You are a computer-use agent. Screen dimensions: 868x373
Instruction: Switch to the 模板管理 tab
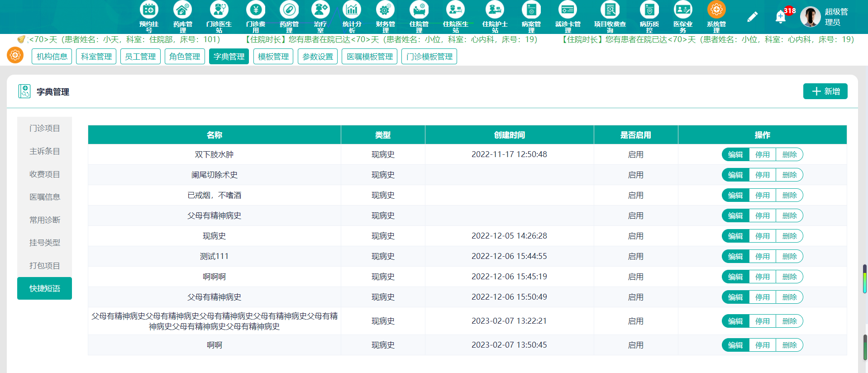click(x=273, y=57)
